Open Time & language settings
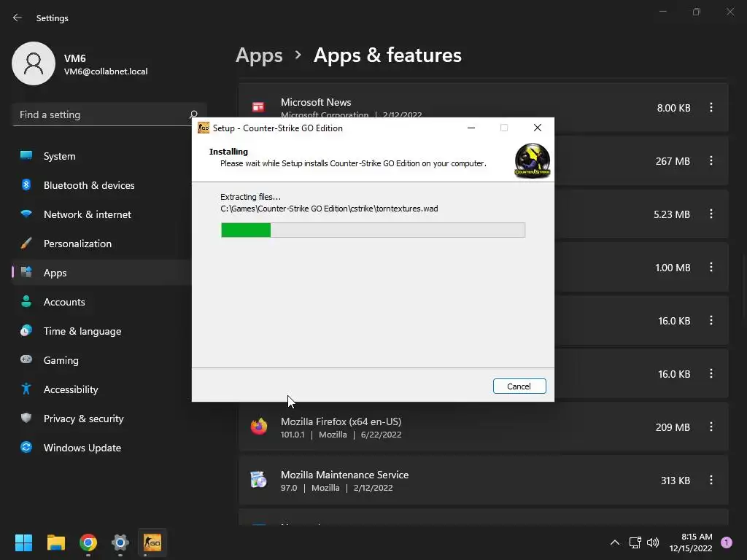Image resolution: width=747 pixels, height=560 pixels. point(102,331)
